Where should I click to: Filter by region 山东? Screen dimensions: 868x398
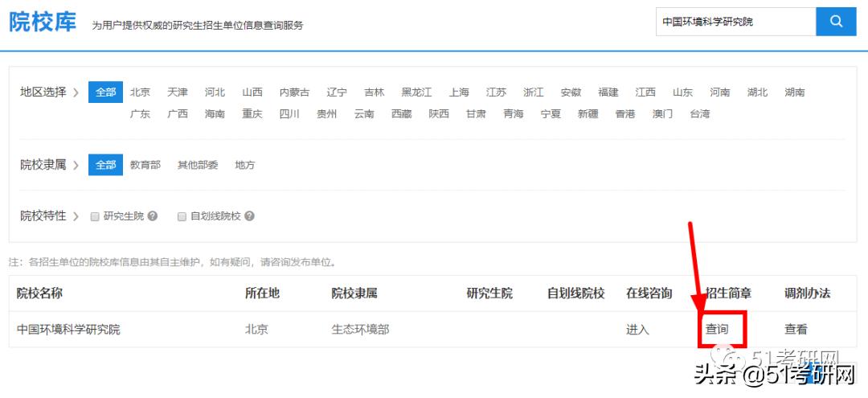click(683, 92)
